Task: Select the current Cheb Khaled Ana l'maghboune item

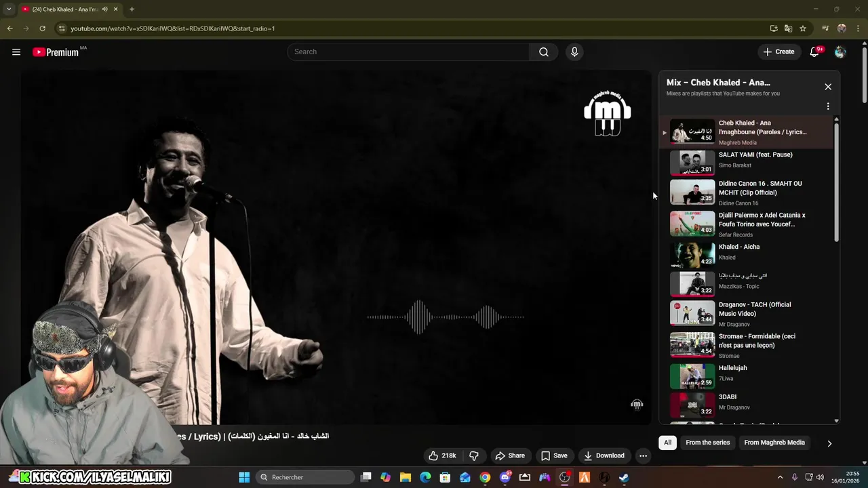Action: [746, 132]
